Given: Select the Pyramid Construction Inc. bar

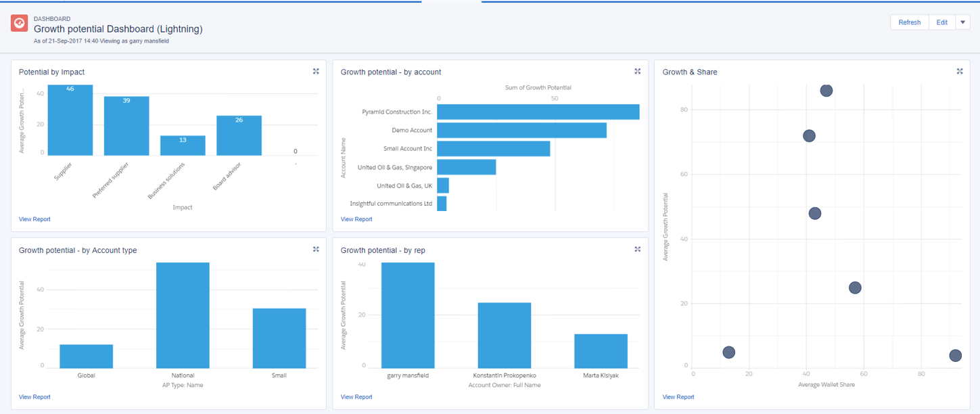Looking at the screenshot, I should coord(538,112).
